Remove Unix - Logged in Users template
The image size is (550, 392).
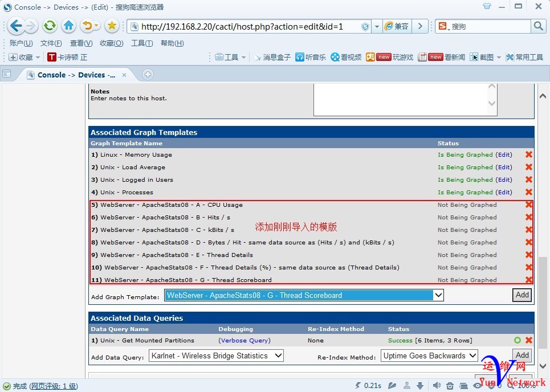pos(528,180)
